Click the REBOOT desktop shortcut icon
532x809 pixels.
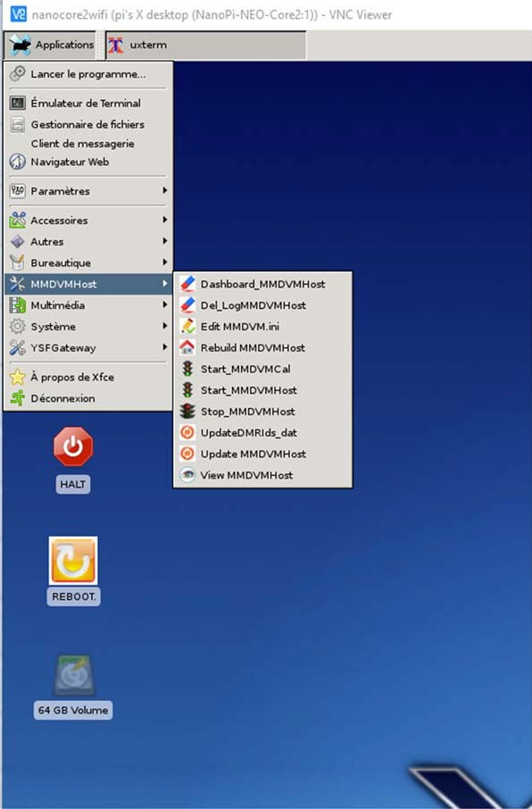pos(73,561)
